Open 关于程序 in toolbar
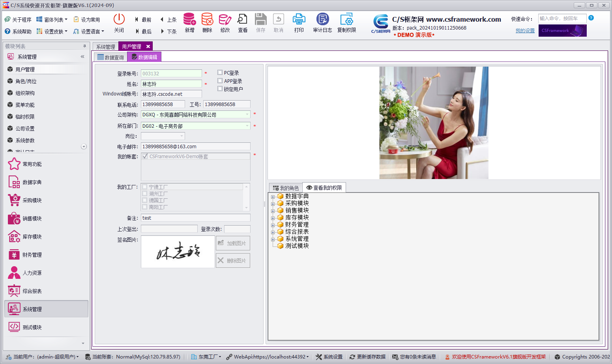The image size is (612, 364). (x=18, y=20)
